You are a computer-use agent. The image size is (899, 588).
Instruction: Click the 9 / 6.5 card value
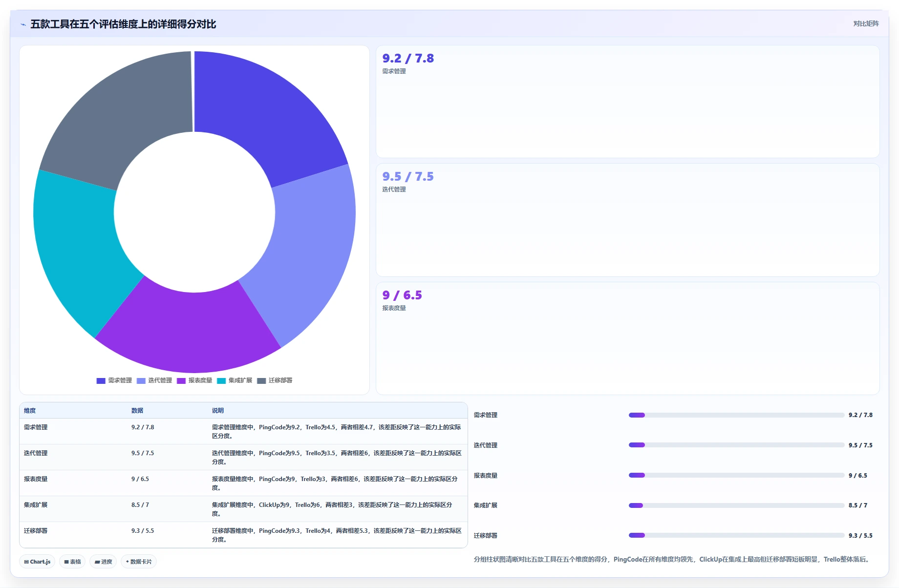point(402,295)
